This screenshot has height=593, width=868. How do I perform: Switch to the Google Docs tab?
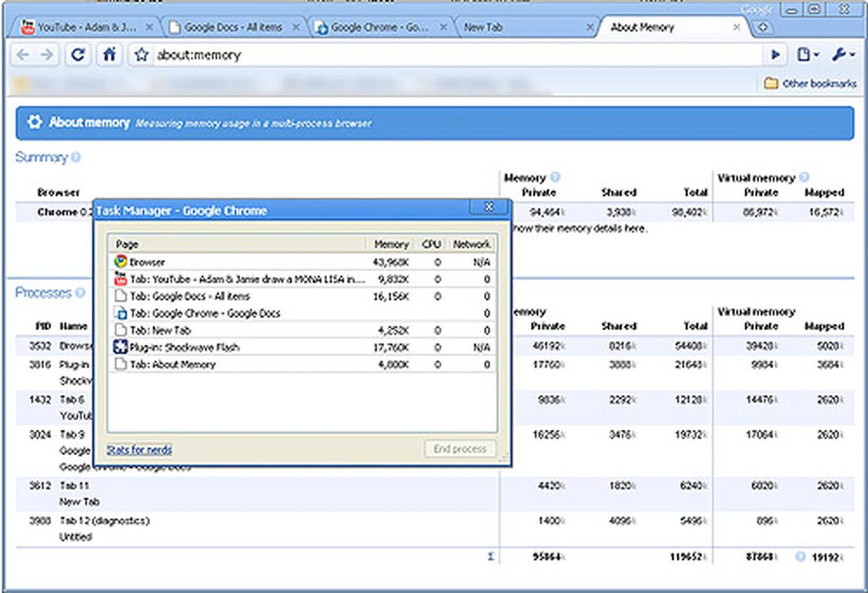pos(231,27)
